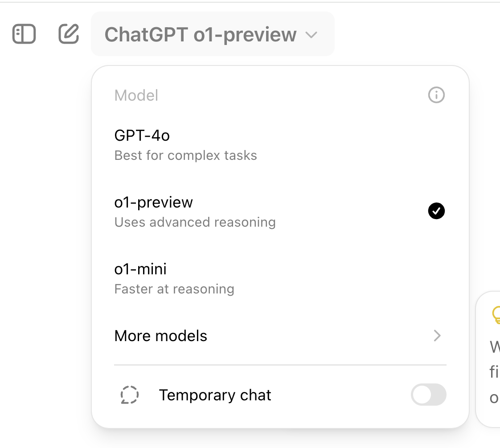Image resolution: width=500 pixels, height=448 pixels.
Task: Click the Model section header label
Action: tap(136, 95)
